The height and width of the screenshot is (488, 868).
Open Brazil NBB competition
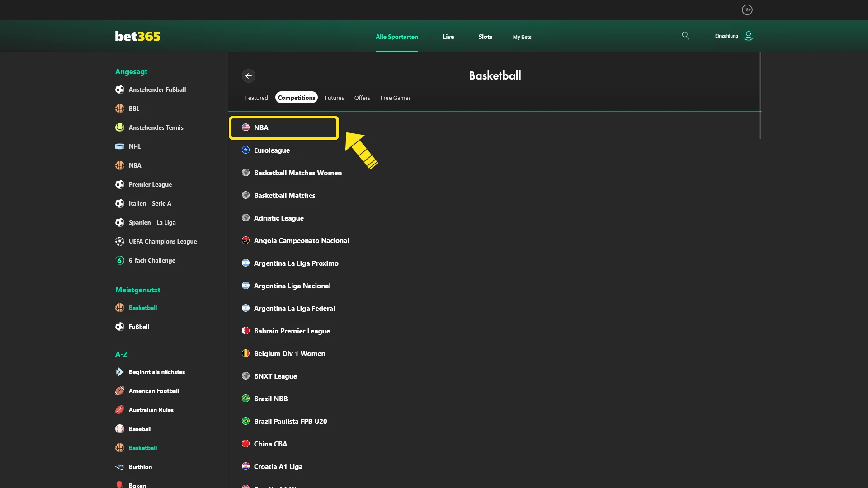pyautogui.click(x=270, y=399)
